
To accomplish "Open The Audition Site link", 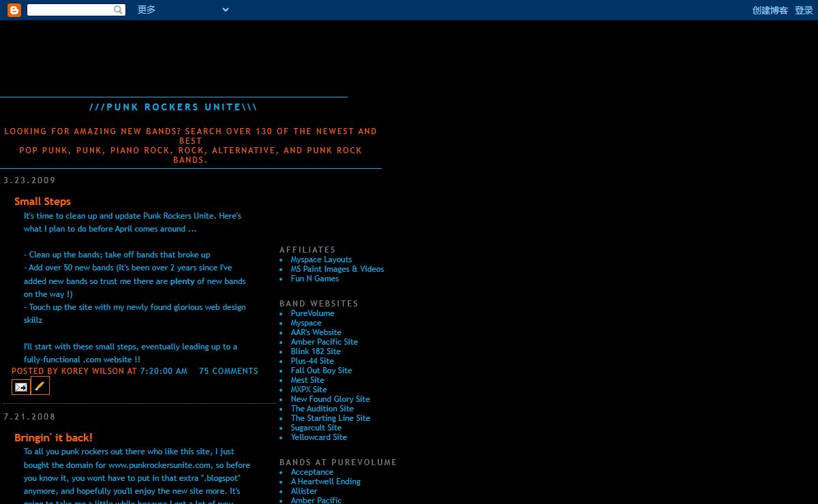I will pos(322,409).
